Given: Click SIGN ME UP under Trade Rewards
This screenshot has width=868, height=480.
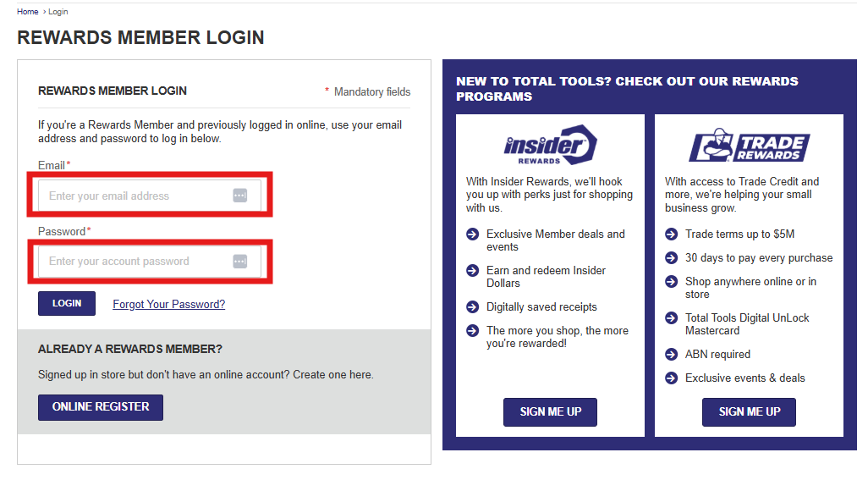Looking at the screenshot, I should pyautogui.click(x=749, y=412).
